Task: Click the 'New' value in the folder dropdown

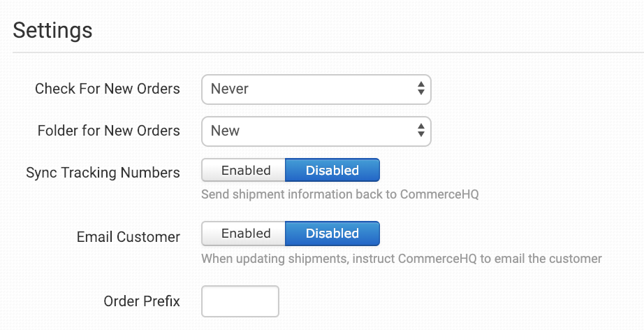Action: click(226, 131)
